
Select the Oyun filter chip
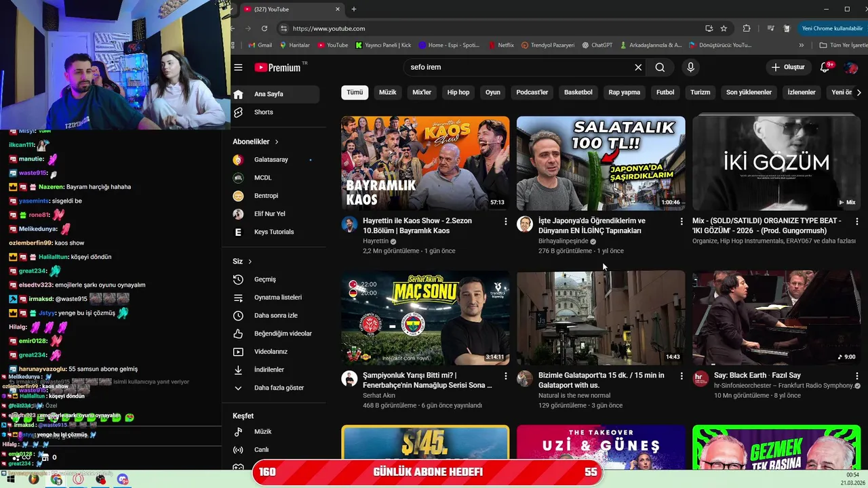click(493, 92)
